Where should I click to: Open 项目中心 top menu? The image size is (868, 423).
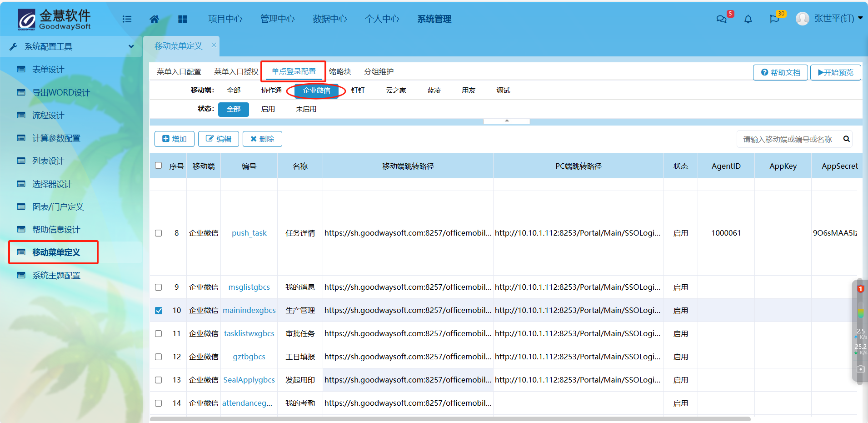[x=225, y=19]
